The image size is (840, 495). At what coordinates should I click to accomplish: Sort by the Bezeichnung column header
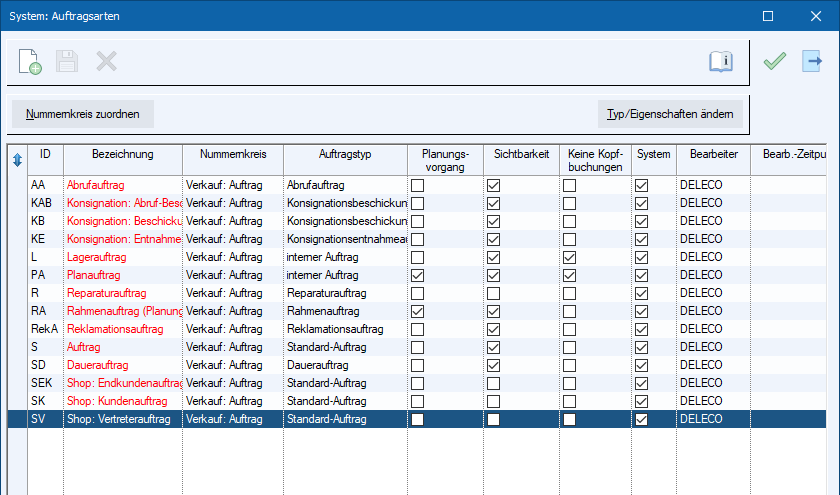point(122,155)
